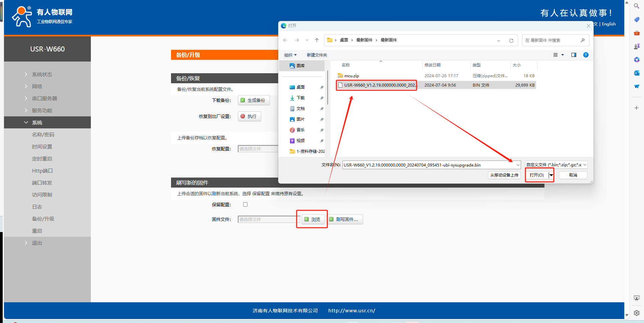Open the file dialog help icon
The height and width of the screenshot is (323, 644).
586,55
